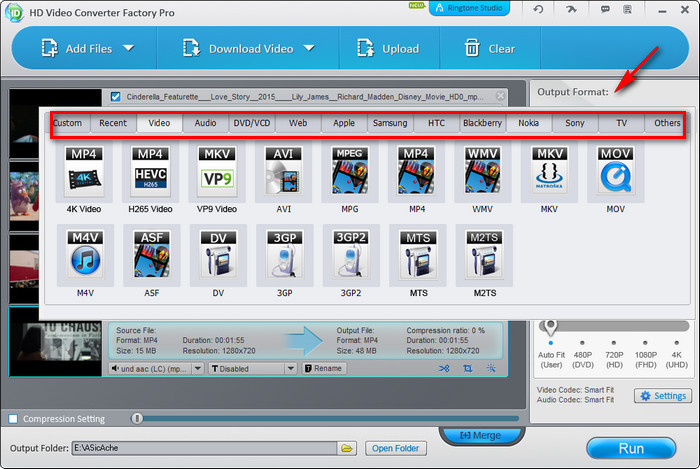
Task: Open the video effects tool
Action: [491, 369]
